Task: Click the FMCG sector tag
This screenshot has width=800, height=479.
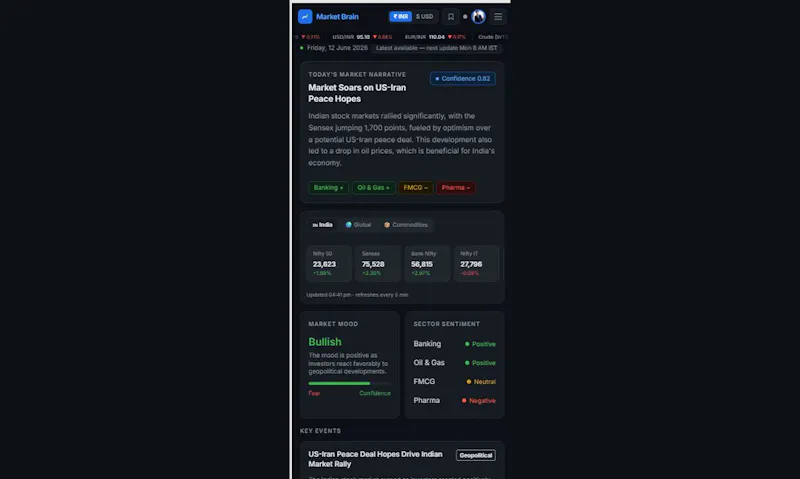Action: pyautogui.click(x=416, y=188)
